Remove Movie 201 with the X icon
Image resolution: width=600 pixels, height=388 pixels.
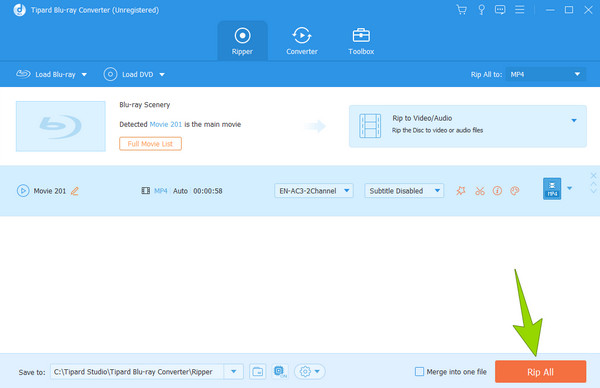pos(593,175)
